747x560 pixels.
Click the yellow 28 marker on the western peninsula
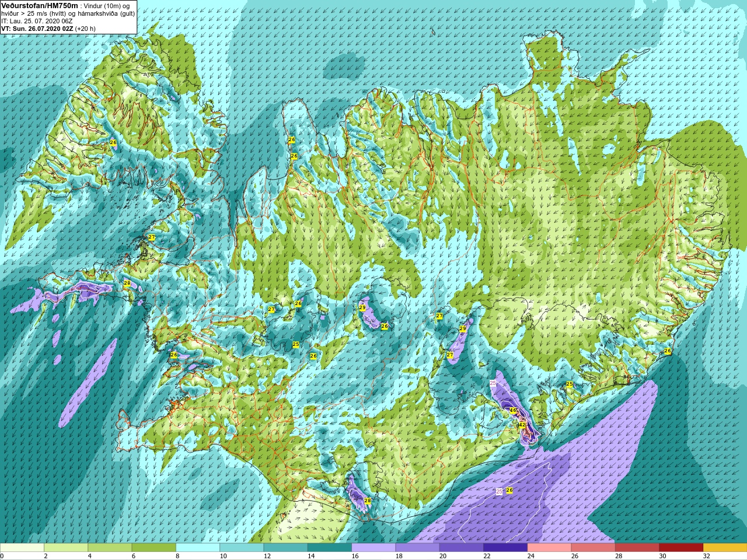[x=127, y=283]
